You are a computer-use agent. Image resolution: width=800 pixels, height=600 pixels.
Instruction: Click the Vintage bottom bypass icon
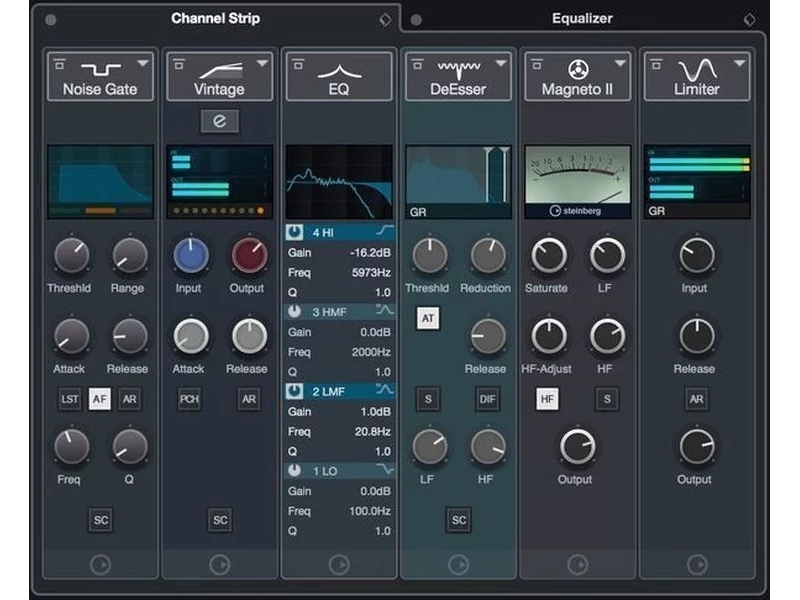(x=219, y=565)
